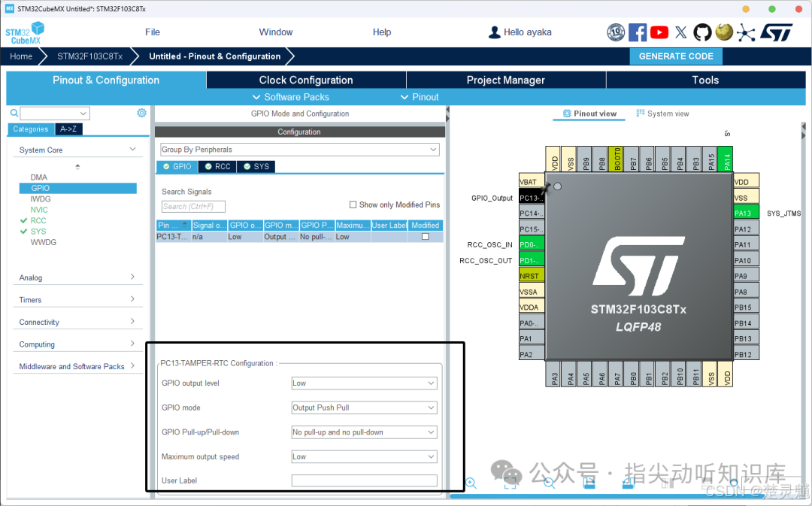Screen dimensions: 812x506
Task: Click the STM32CubeMX logo
Action: [24, 32]
